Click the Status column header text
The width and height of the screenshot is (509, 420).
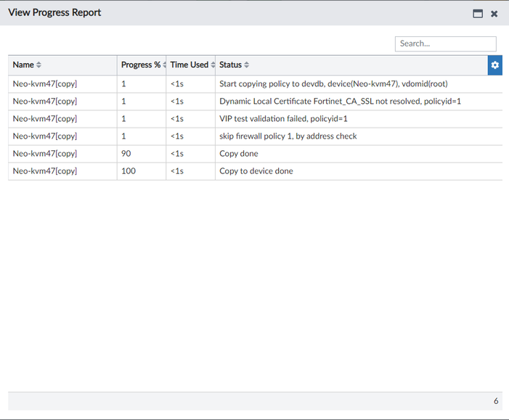(x=230, y=65)
